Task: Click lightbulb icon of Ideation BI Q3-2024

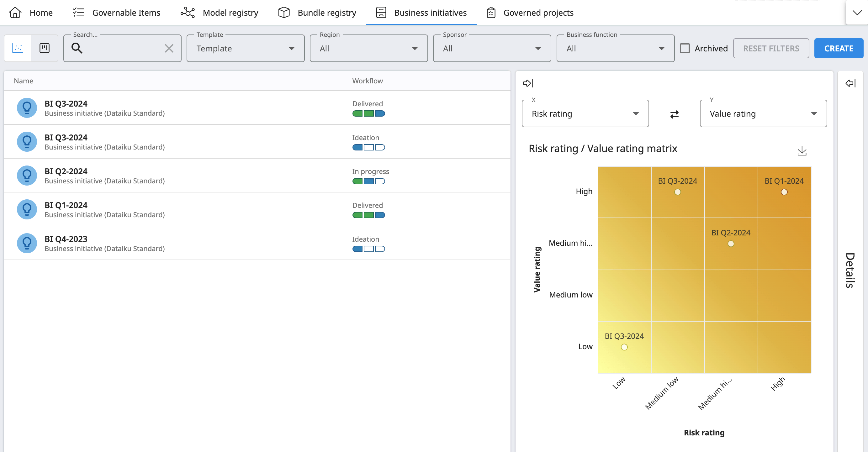Action: (x=27, y=141)
